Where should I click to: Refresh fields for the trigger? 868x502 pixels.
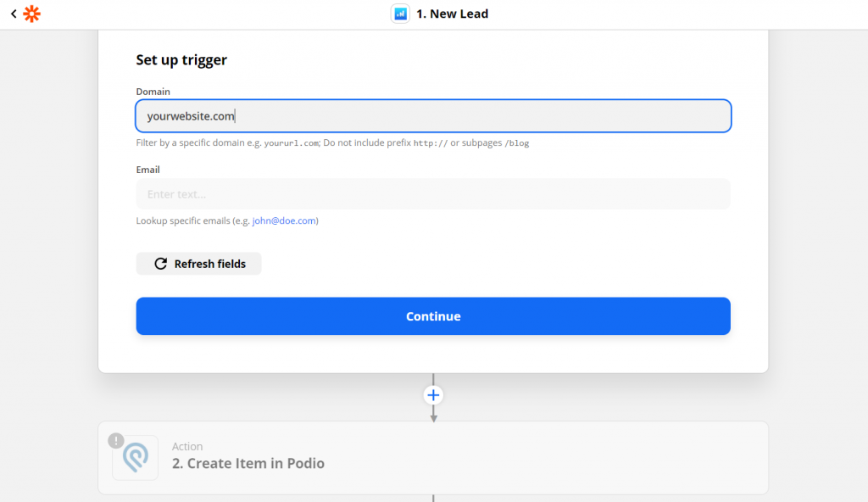coord(198,264)
